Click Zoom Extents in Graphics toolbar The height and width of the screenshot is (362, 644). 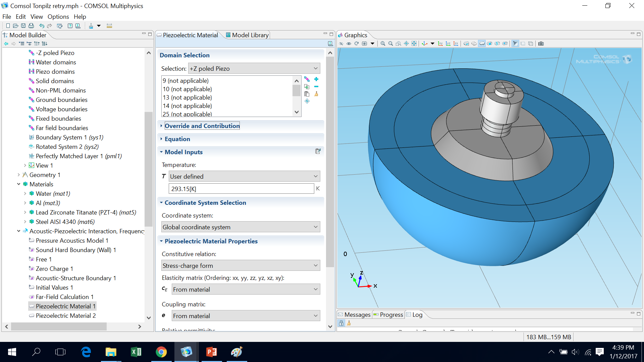[x=414, y=44]
